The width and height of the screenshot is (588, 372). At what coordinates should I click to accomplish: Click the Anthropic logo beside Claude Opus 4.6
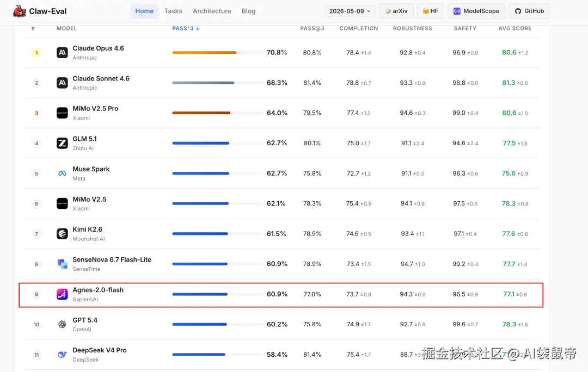tap(62, 52)
